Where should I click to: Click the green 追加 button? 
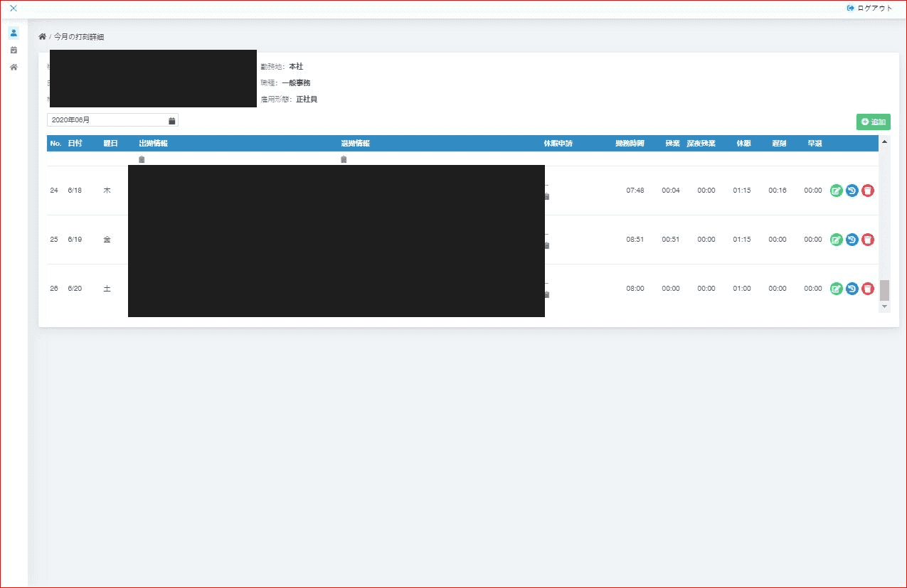874,122
